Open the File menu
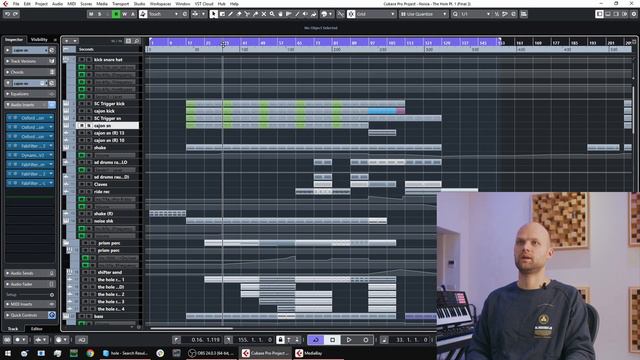Image resolution: width=640 pixels, height=360 pixels. [16, 4]
